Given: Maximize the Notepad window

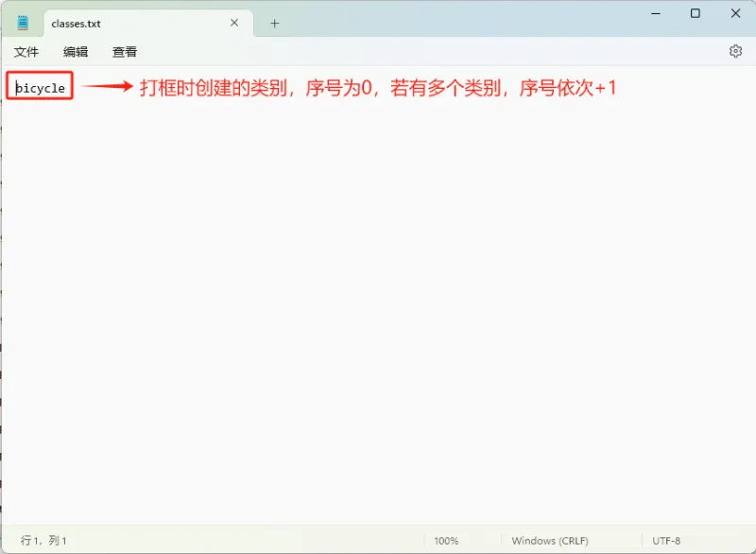Looking at the screenshot, I should [696, 13].
